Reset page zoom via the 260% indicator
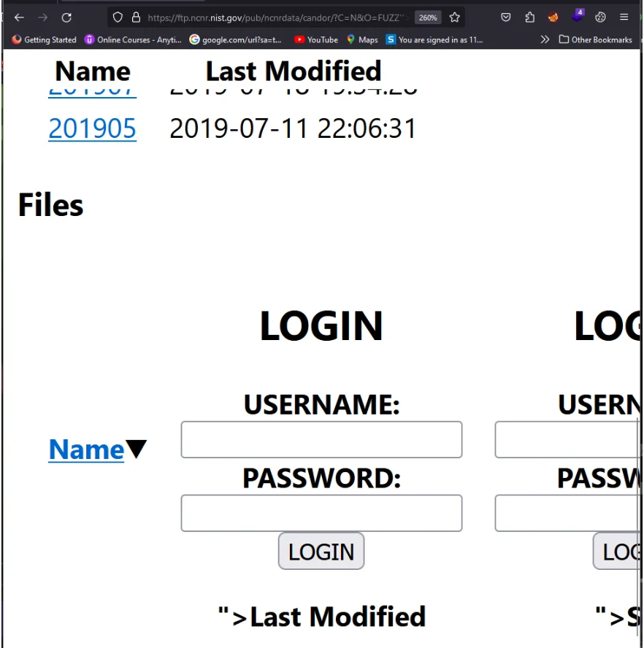The height and width of the screenshot is (648, 644). point(428,17)
